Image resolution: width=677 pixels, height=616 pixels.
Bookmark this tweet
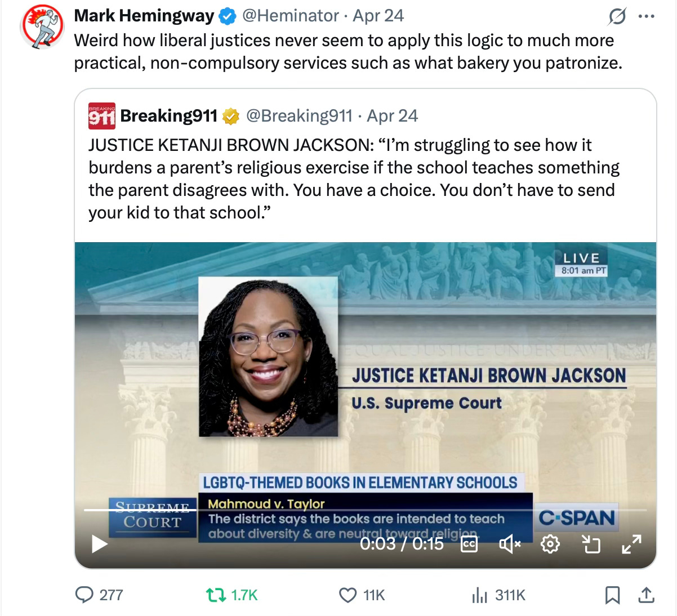click(612, 595)
